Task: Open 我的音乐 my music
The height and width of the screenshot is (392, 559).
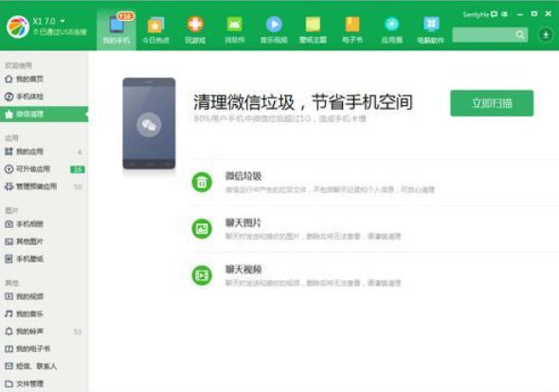Action: point(45,313)
